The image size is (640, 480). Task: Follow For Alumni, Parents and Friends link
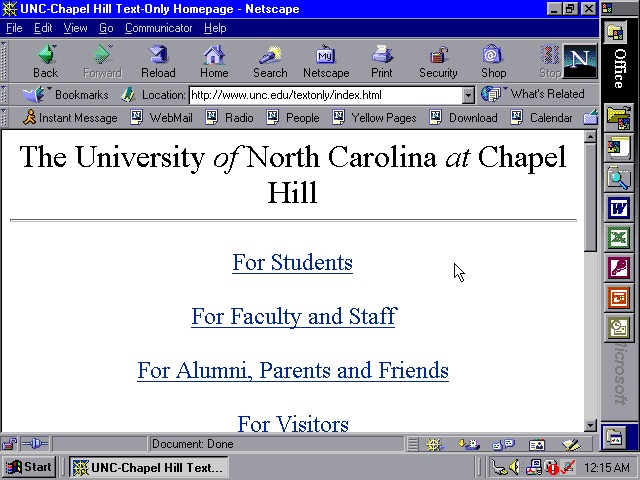pos(293,370)
